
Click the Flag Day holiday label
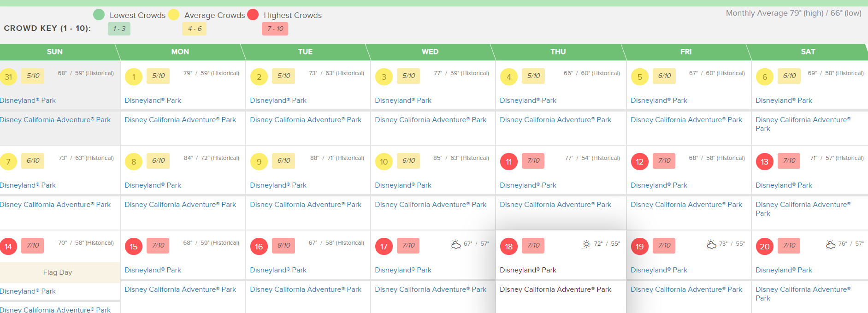[58, 272]
